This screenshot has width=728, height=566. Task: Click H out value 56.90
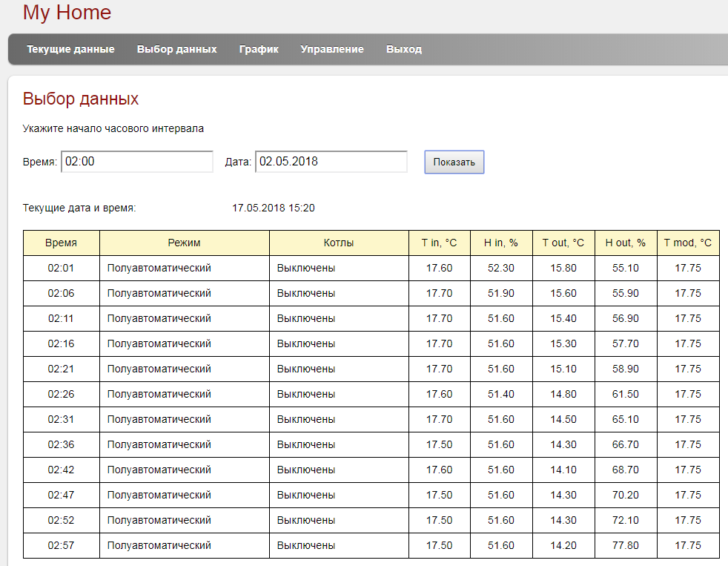(626, 318)
